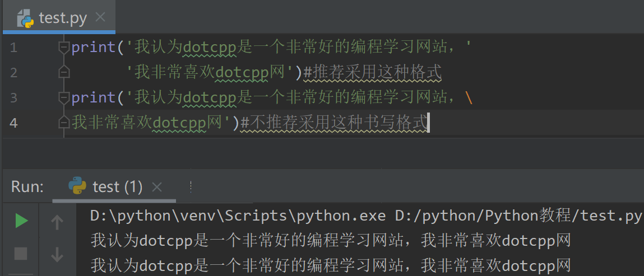Click the green Rerun play button
Image resolution: width=644 pixels, height=276 pixels.
click(21, 221)
